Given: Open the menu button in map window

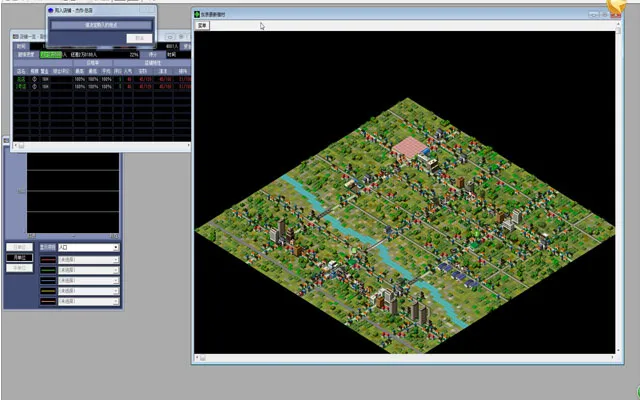Looking at the screenshot, I should tap(201, 25).
